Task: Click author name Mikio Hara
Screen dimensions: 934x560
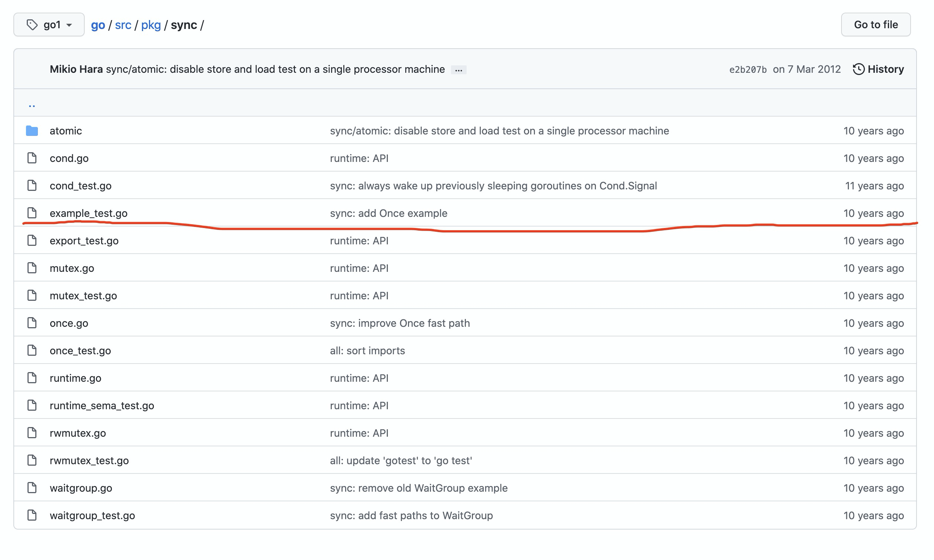Action: tap(76, 69)
